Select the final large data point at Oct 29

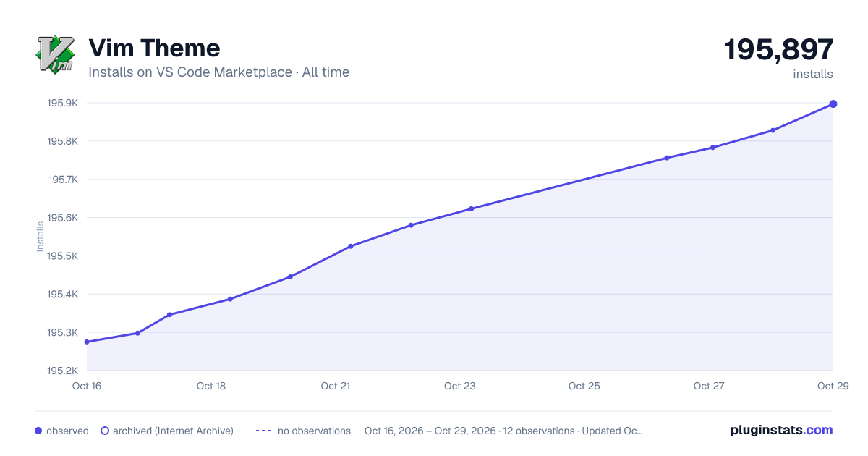(833, 104)
